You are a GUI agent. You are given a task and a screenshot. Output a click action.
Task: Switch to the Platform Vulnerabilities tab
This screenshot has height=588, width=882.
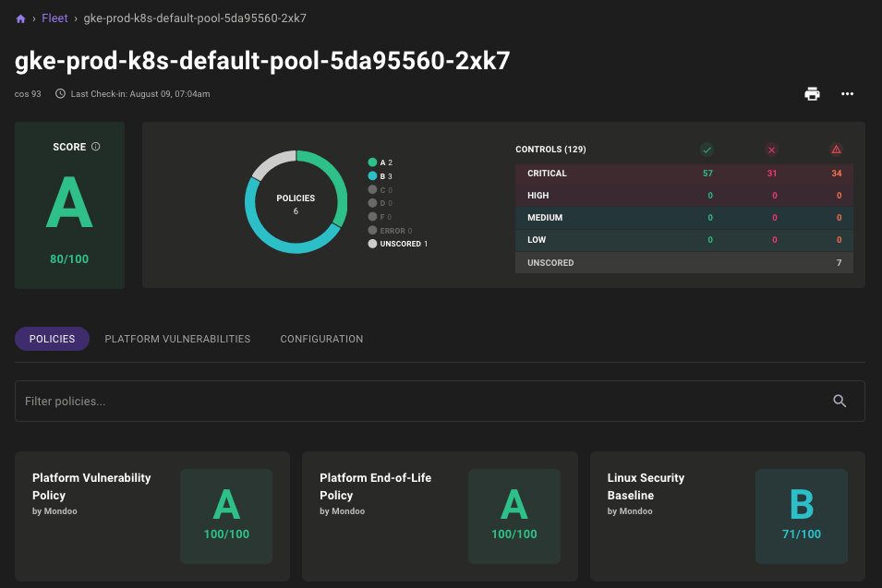tap(177, 339)
